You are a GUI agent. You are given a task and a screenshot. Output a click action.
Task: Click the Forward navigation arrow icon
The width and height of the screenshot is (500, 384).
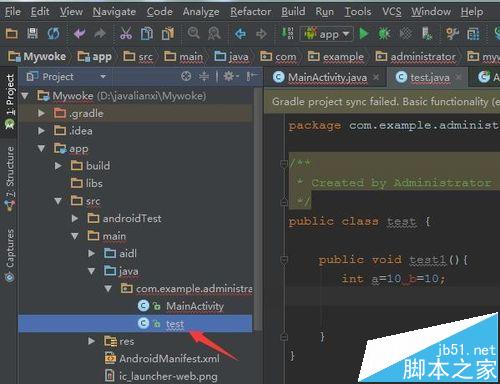261,34
